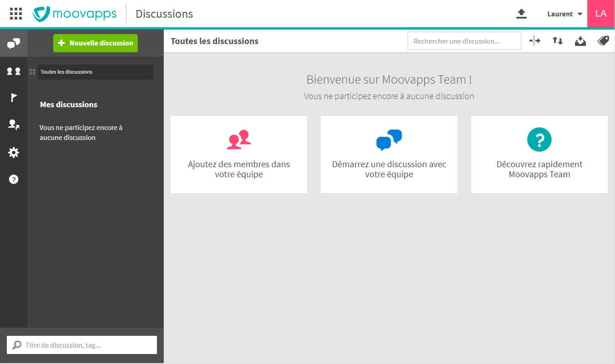
Task: Click the LA avatar badge
Action: [601, 14]
